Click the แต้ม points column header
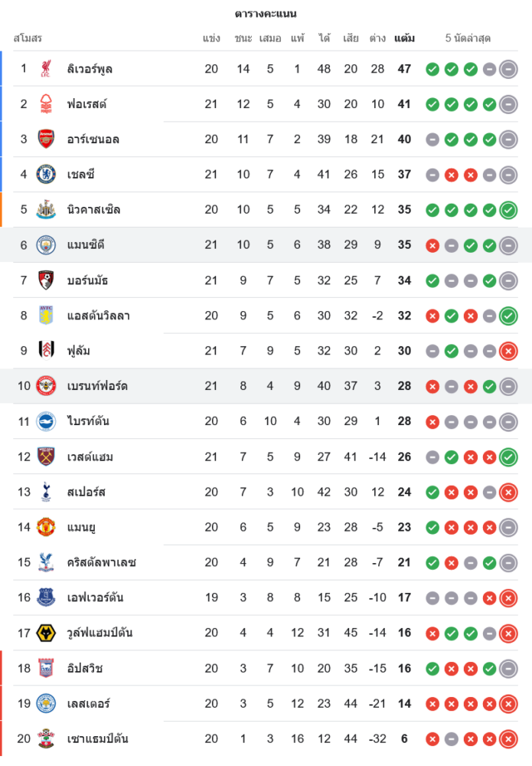This screenshot has width=532, height=766. pyautogui.click(x=404, y=38)
